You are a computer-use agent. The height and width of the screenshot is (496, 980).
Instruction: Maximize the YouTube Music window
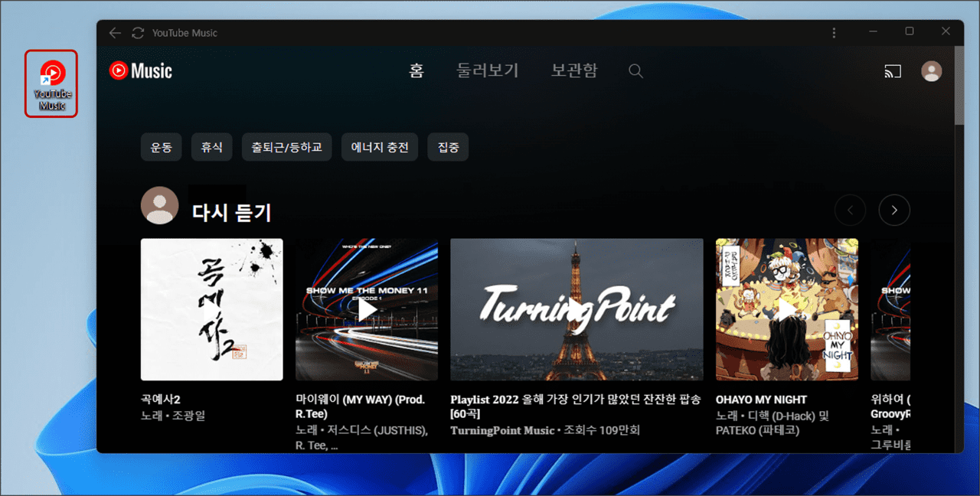910,31
